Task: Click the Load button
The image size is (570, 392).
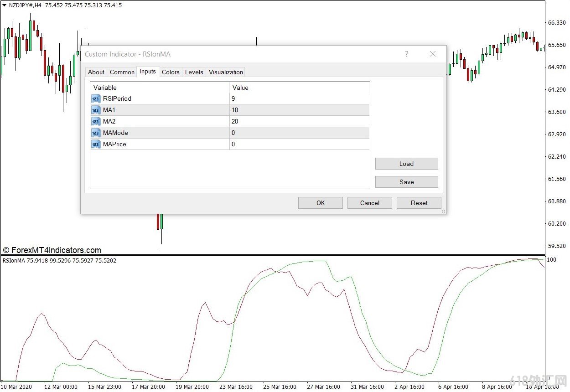Action: tap(406, 164)
